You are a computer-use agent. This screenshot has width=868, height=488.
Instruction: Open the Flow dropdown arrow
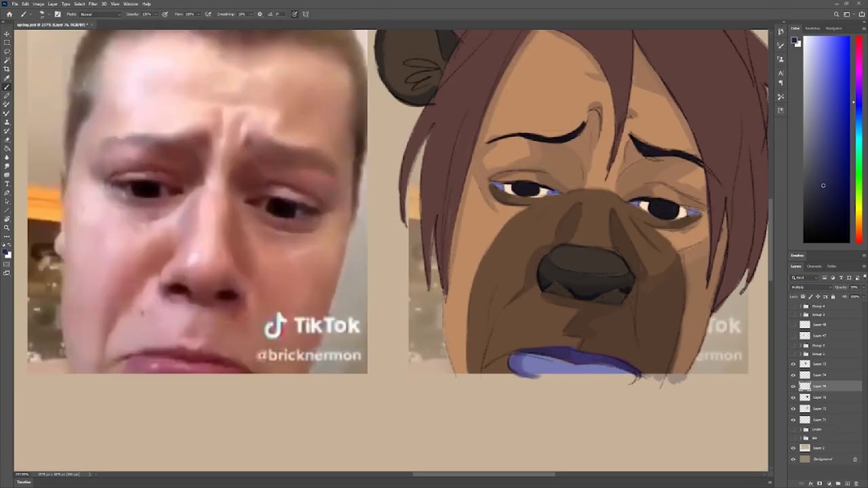[199, 14]
